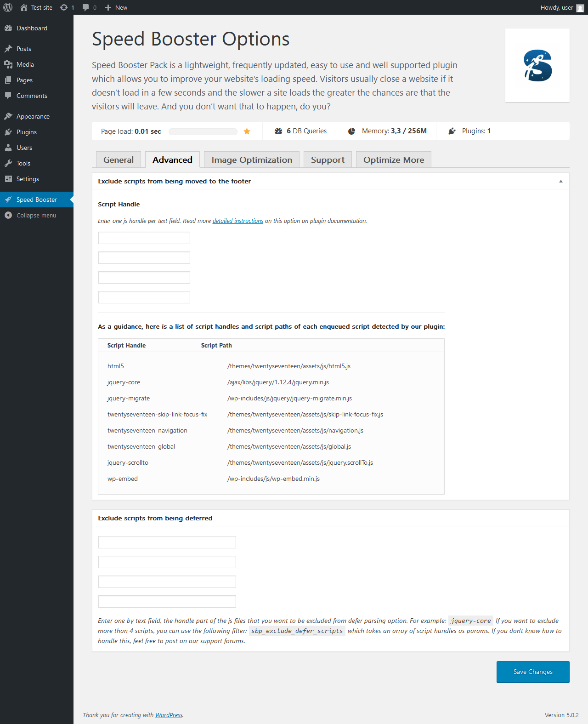The height and width of the screenshot is (724, 588).
Task: Open the Settings menu
Action: click(x=37, y=179)
